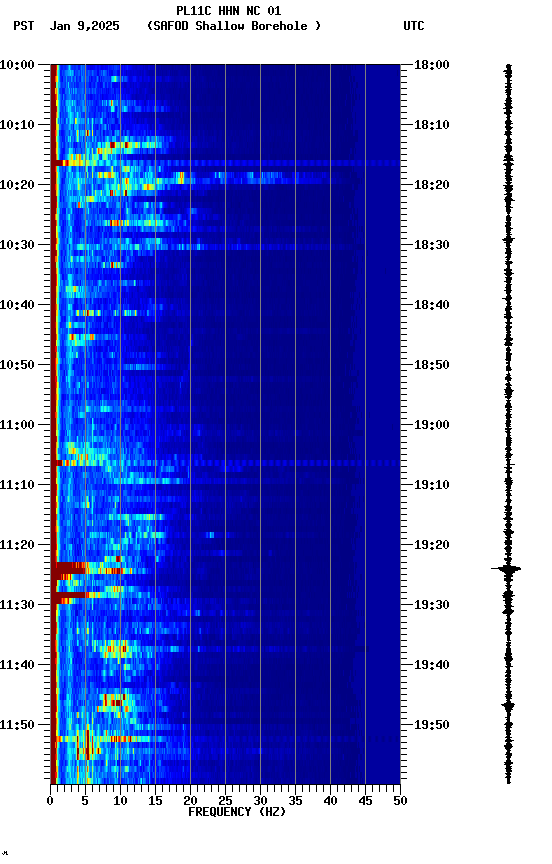Click the 18:20 UTC time label
The height and width of the screenshot is (864, 552).
432,185
